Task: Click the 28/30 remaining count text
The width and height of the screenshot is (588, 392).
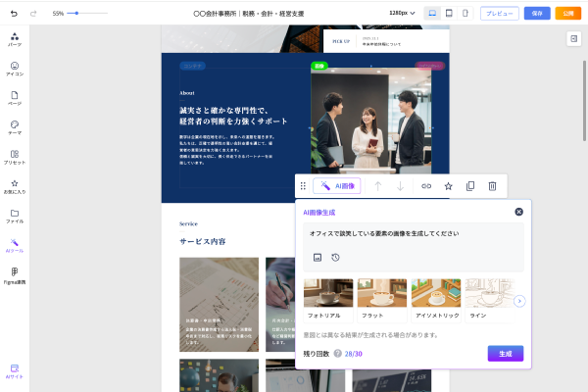Action: coord(353,354)
